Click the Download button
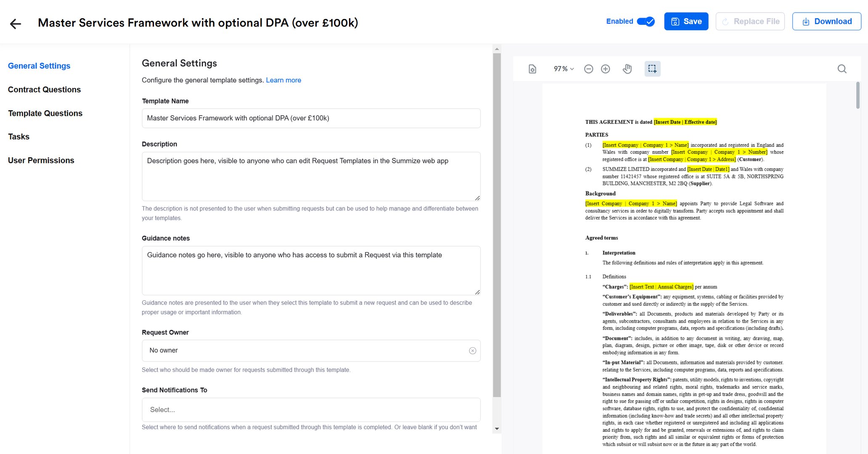Image resolution: width=868 pixels, height=454 pixels. tap(826, 21)
